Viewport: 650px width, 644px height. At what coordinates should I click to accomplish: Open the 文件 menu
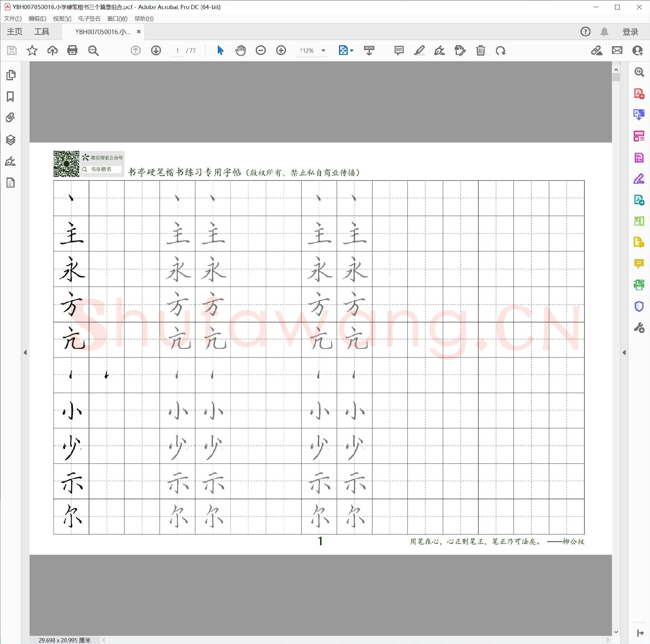click(x=13, y=19)
